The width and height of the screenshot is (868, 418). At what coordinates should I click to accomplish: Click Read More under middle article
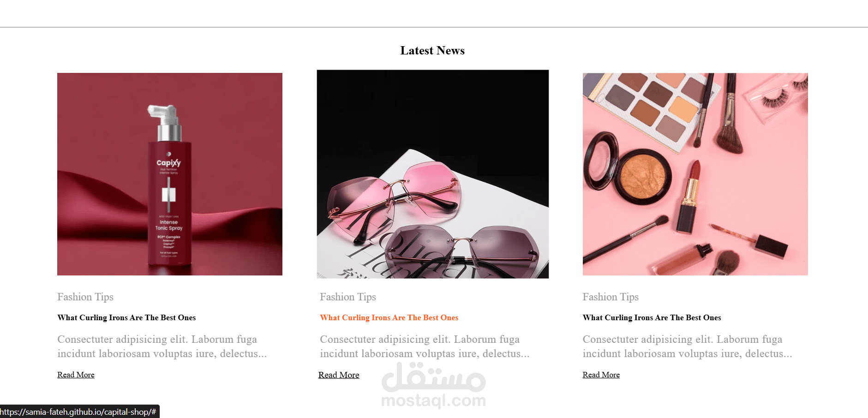point(339,375)
